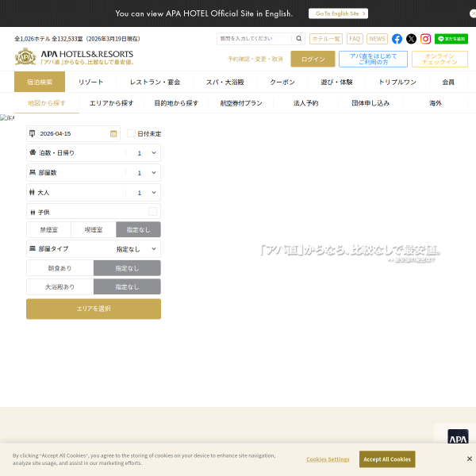Open 予約確認・変更・取消 link
The image size is (476, 476).
pyautogui.click(x=255, y=59)
